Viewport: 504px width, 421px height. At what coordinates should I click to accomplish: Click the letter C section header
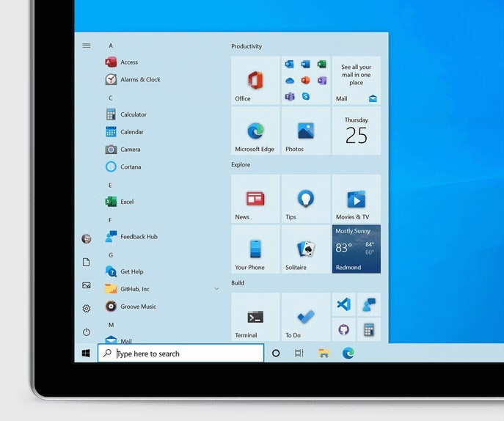[x=111, y=98]
